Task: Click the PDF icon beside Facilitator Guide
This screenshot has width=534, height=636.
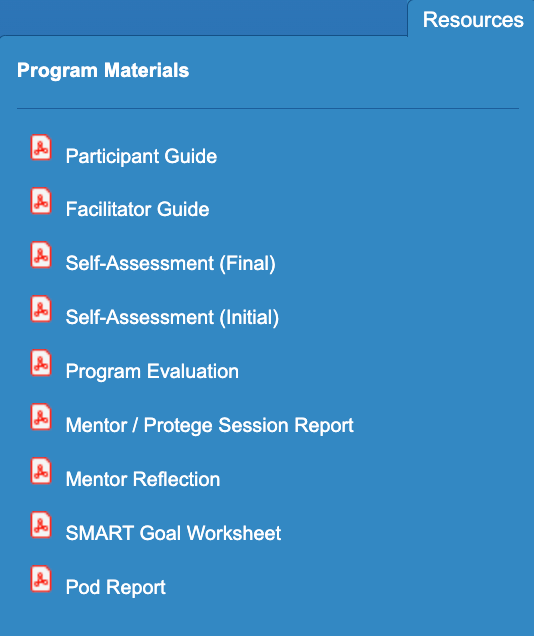Action: click(x=41, y=201)
